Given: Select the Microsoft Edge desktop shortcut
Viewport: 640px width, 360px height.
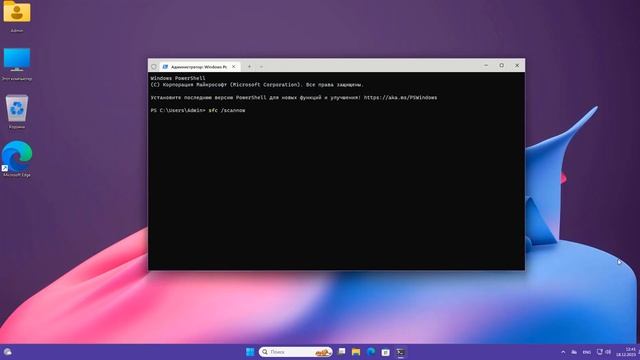Looking at the screenshot, I should [17, 159].
